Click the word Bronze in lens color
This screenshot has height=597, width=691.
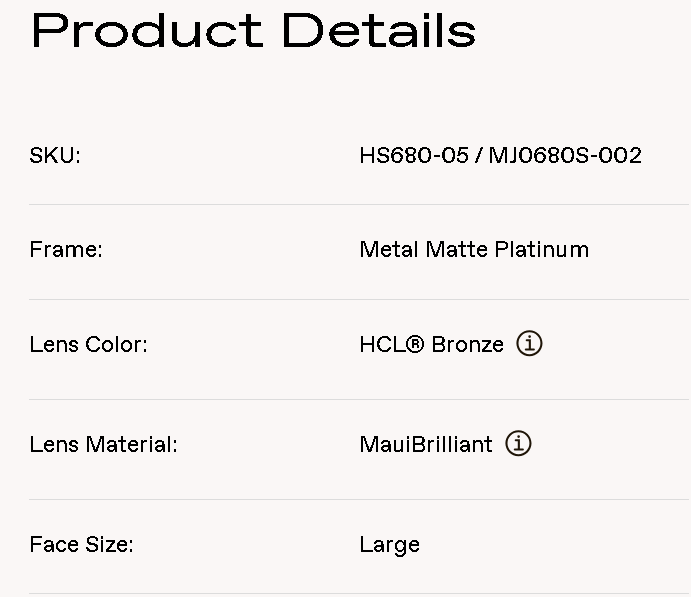point(468,345)
